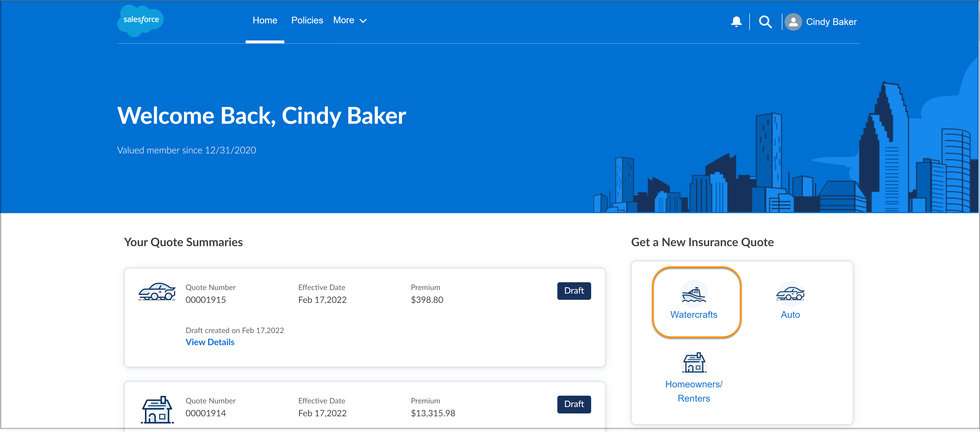This screenshot has width=980, height=432.
Task: Click Effective Date of quote 00001914
Action: [322, 413]
